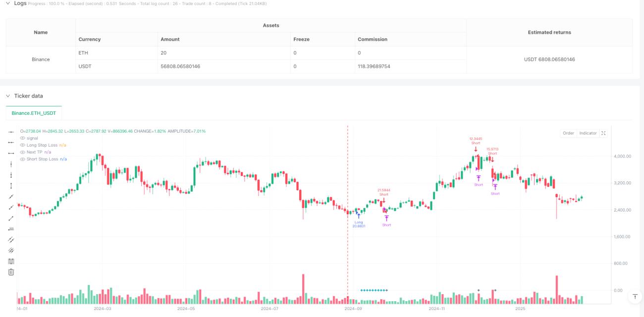Open chart in fullscreen mode

pos(603,133)
